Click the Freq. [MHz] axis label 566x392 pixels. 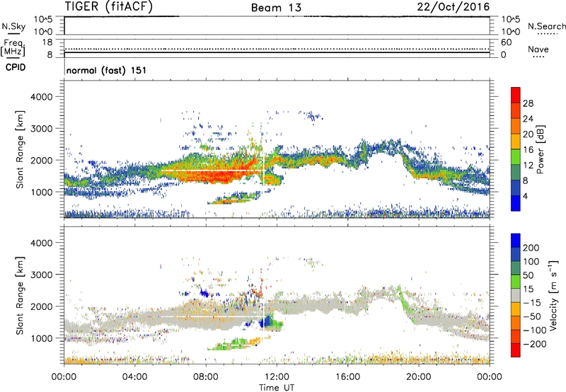[13, 47]
